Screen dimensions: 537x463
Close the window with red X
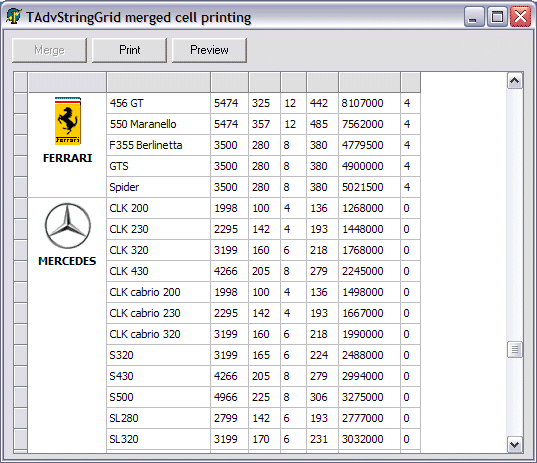(521, 16)
